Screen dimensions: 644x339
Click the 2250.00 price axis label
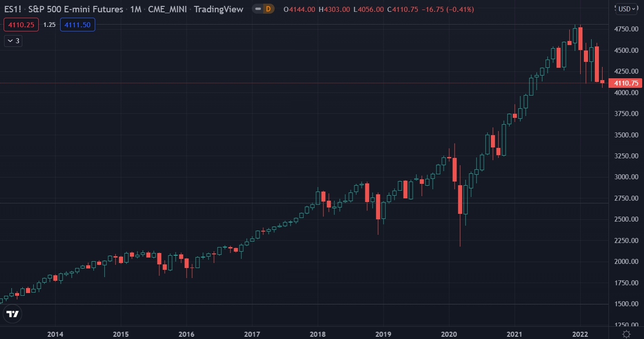pyautogui.click(x=626, y=241)
